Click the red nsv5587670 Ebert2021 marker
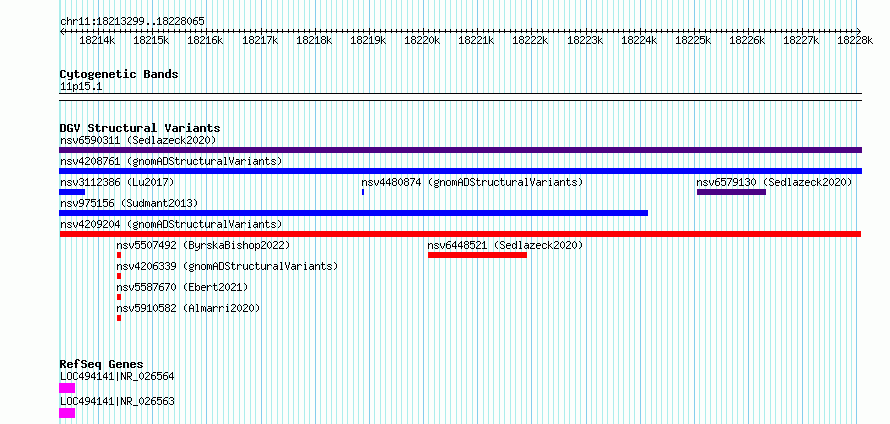 pos(119,297)
